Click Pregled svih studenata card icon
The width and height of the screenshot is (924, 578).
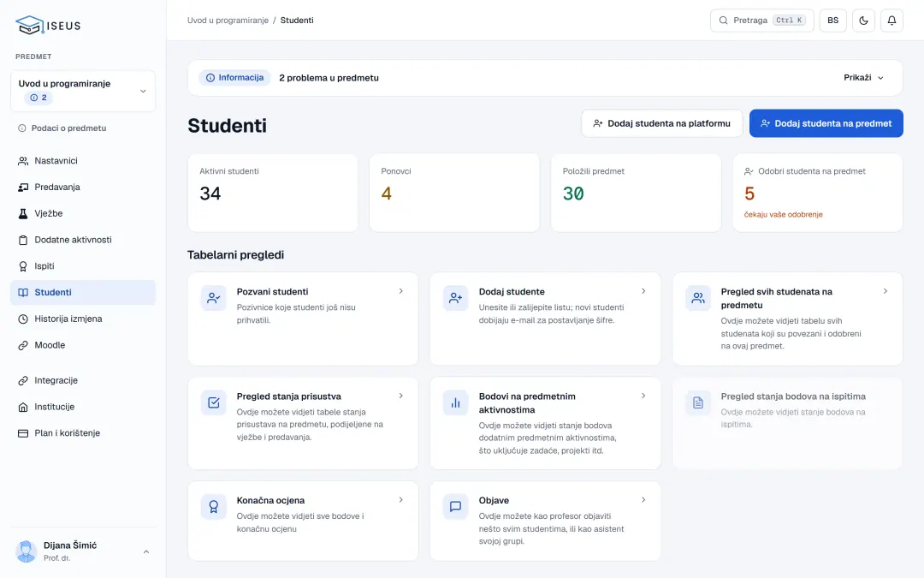[698, 298]
